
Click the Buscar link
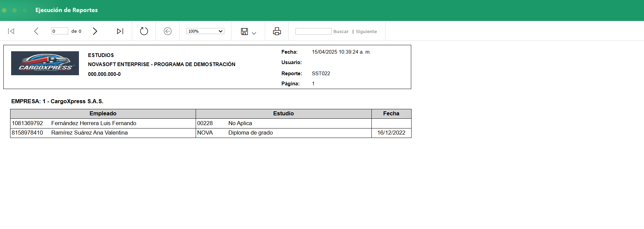341,31
